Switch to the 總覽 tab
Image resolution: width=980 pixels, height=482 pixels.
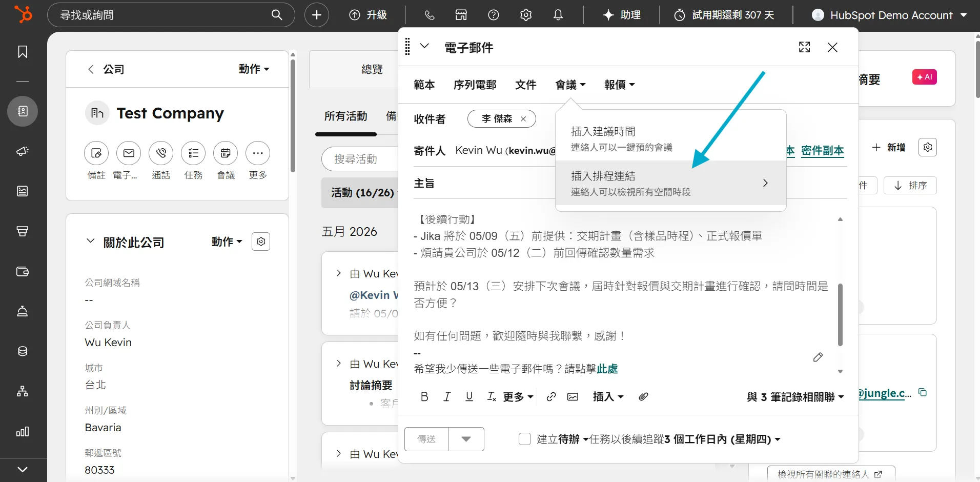[x=372, y=69]
